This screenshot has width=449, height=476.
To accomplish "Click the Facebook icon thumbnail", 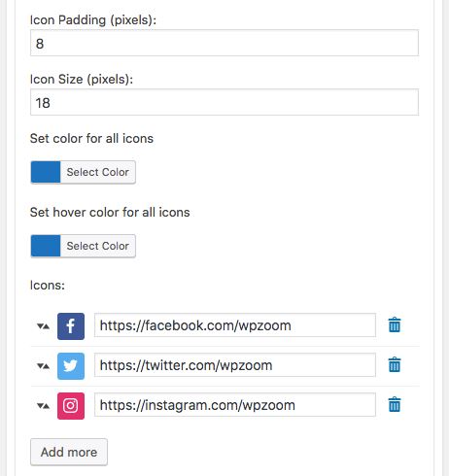I will tap(71, 326).
